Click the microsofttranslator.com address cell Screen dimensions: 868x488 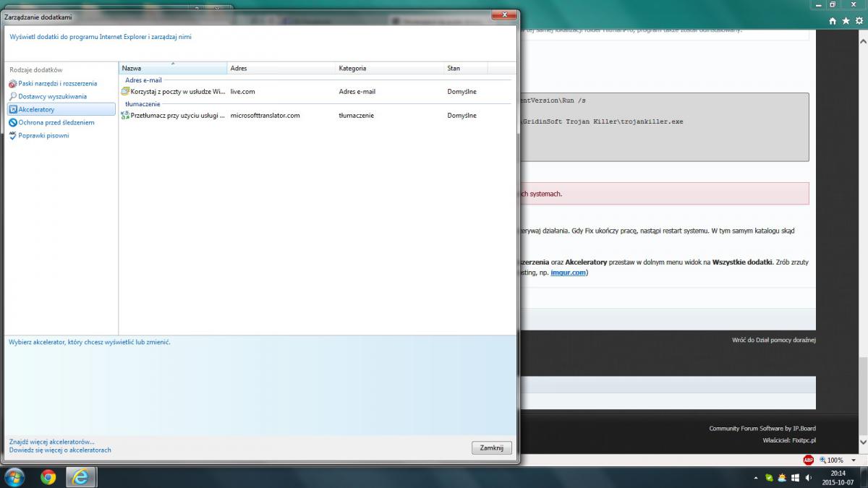pyautogui.click(x=265, y=115)
